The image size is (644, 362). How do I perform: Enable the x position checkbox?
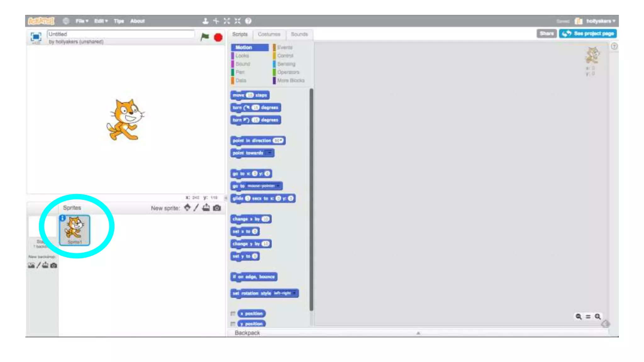[x=233, y=314]
